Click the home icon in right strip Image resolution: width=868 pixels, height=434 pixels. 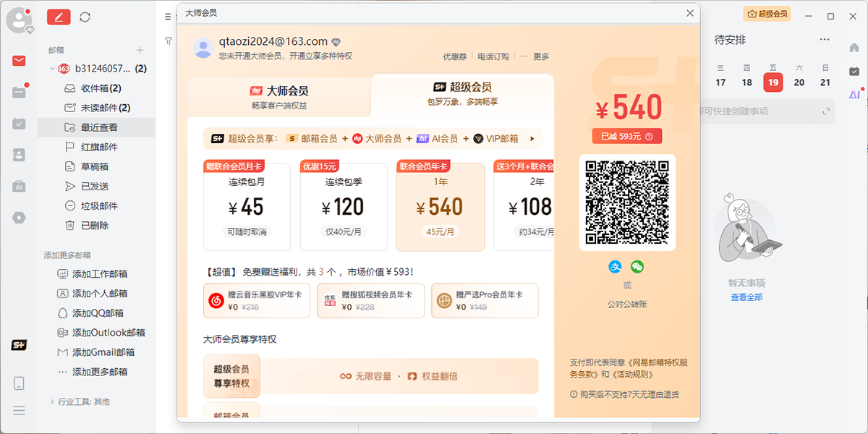tap(854, 48)
